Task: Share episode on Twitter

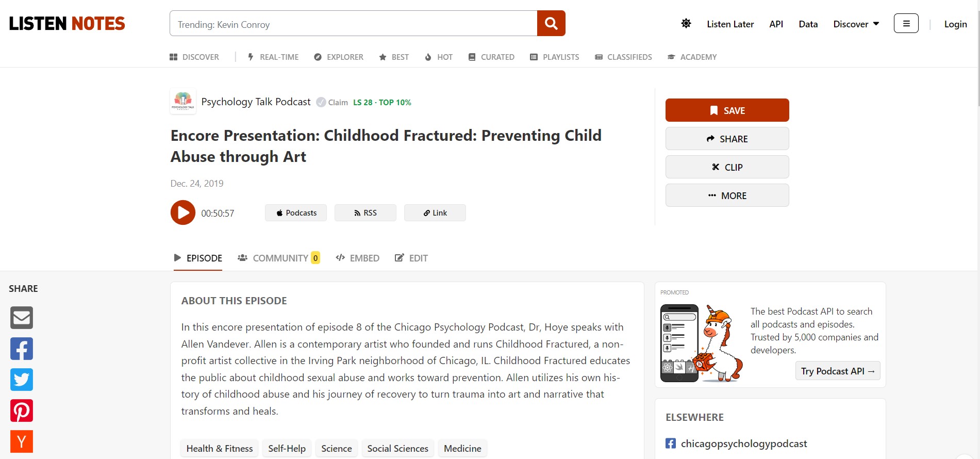Action: click(22, 380)
